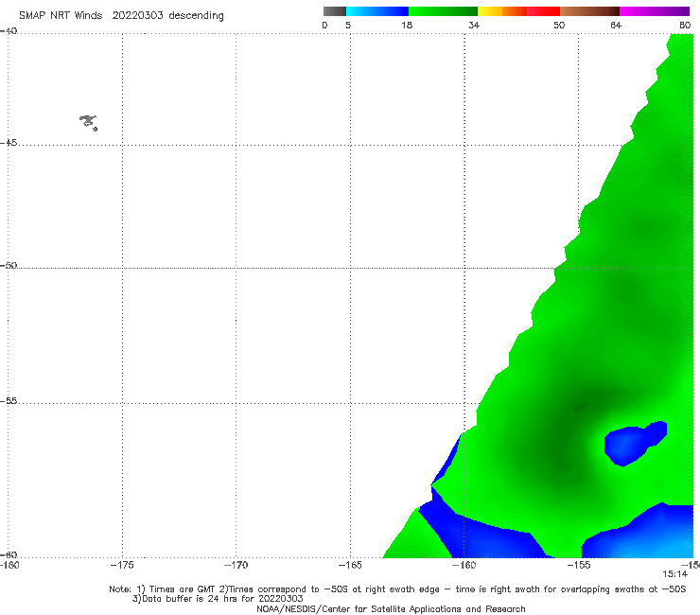Screen dimensions: 700x615
Task: Click the cyan-blue segment of the color bar
Action: pos(377,11)
